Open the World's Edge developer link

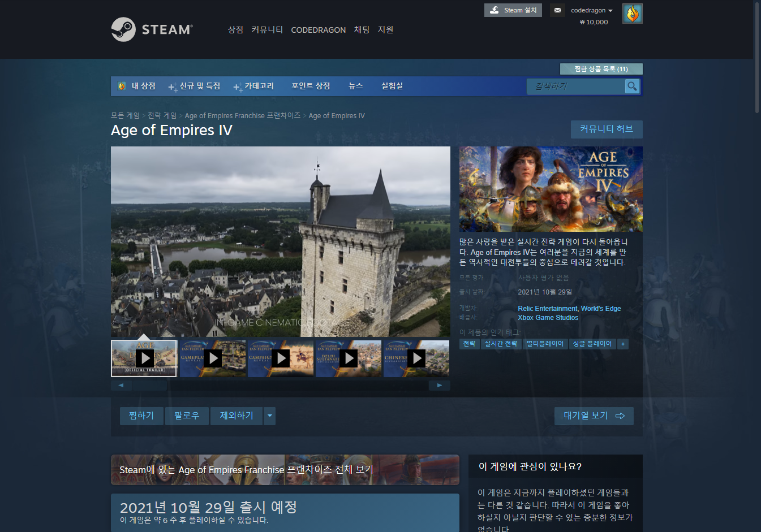[x=601, y=309]
